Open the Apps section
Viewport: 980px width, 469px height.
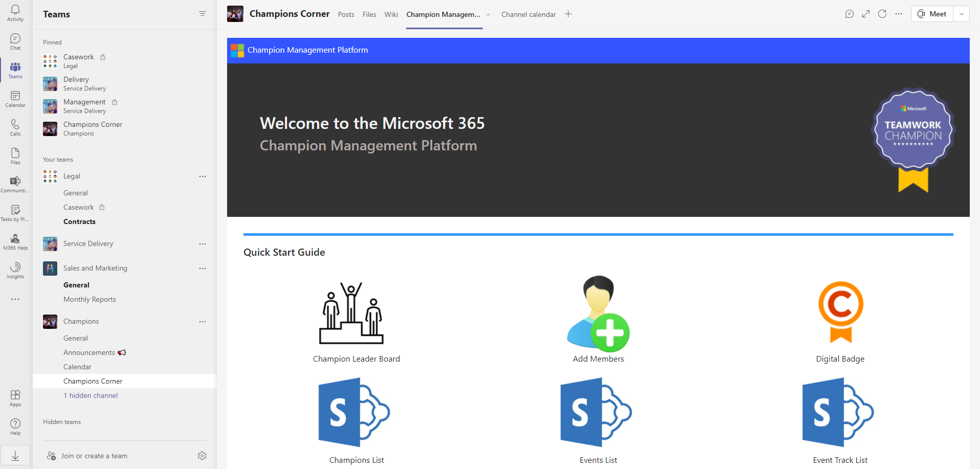pos(15,398)
